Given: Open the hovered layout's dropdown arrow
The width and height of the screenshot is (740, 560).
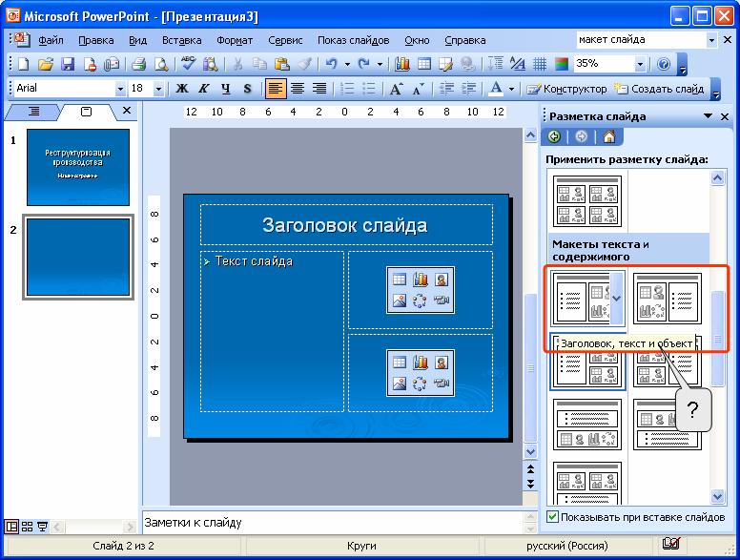Looking at the screenshot, I should pyautogui.click(x=617, y=299).
